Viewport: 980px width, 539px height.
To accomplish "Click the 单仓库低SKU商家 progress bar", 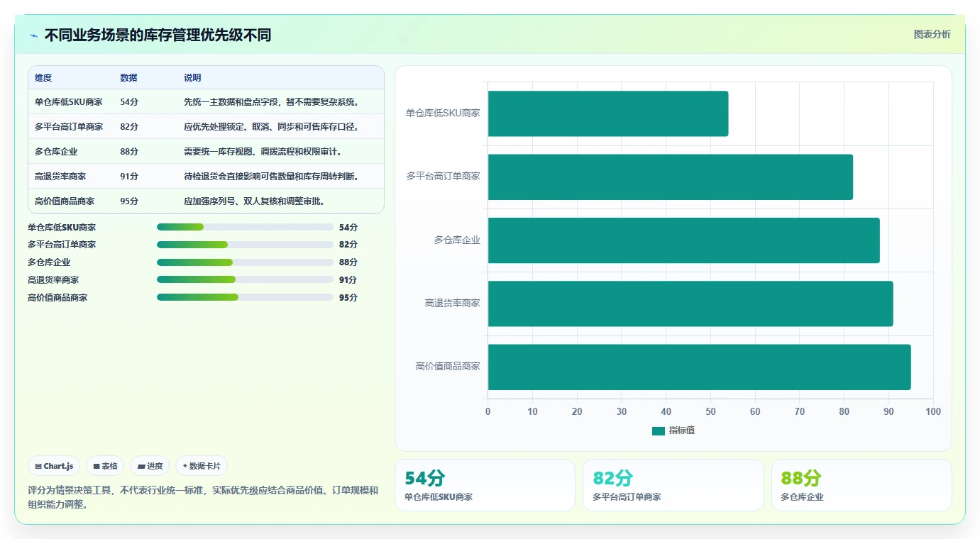I will (x=245, y=227).
